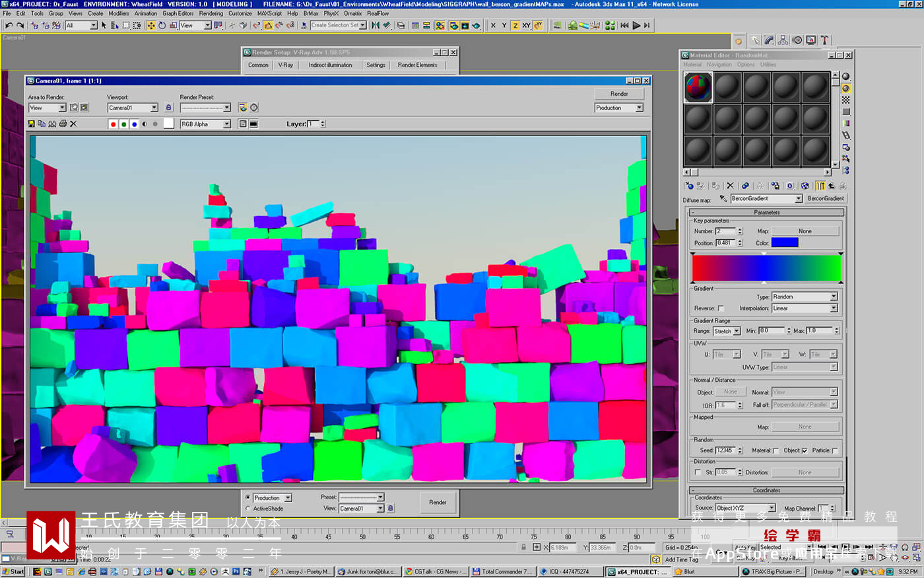The image size is (924, 578).
Task: Toggle the alpha channel display
Action: tap(145, 124)
